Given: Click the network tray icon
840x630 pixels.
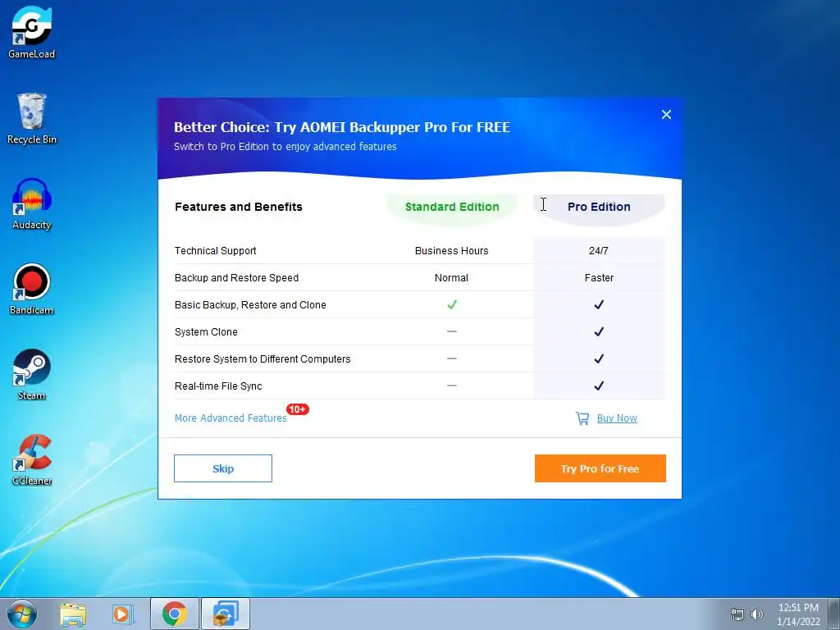Looking at the screenshot, I should (737, 614).
